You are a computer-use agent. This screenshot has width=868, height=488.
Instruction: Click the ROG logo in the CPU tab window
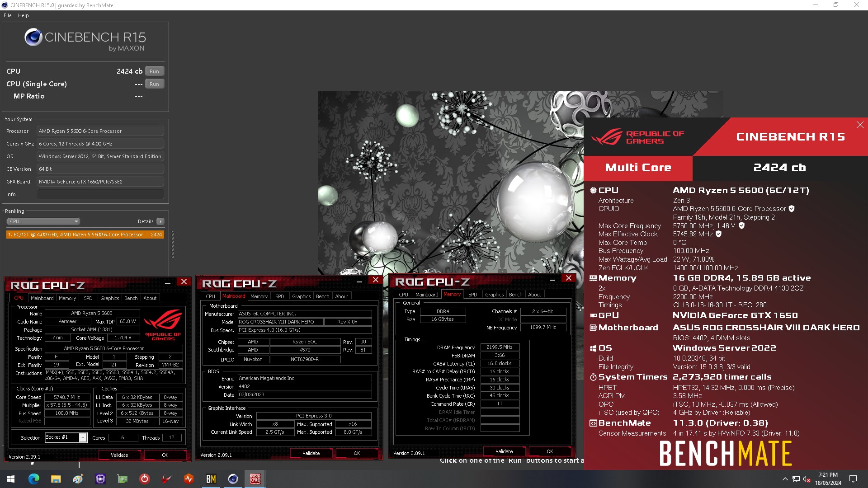point(163,324)
